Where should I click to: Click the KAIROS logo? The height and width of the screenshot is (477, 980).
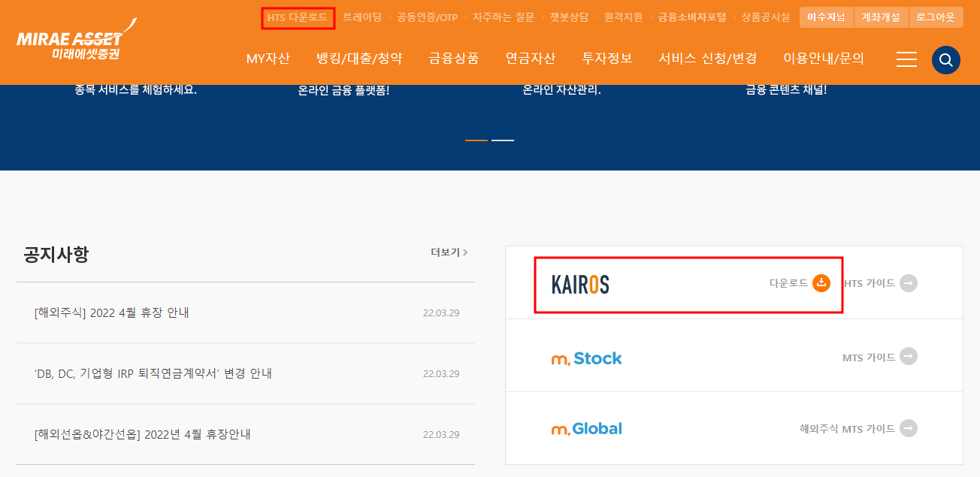pos(580,284)
